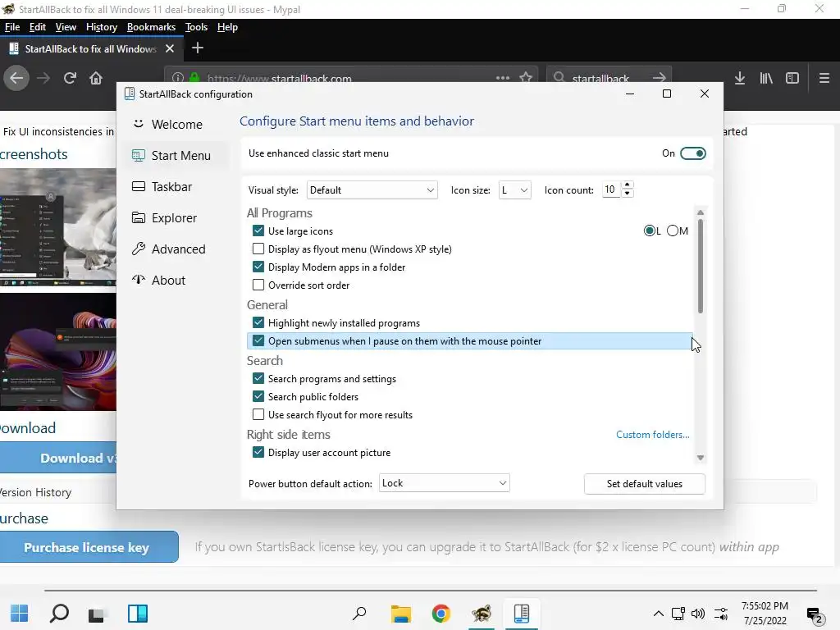Open the Visual style dropdown
The height and width of the screenshot is (630, 840).
click(x=372, y=190)
